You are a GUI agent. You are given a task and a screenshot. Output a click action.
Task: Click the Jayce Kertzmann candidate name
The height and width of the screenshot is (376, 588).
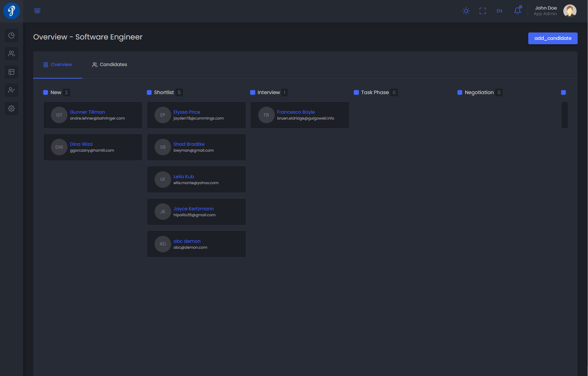click(x=193, y=209)
